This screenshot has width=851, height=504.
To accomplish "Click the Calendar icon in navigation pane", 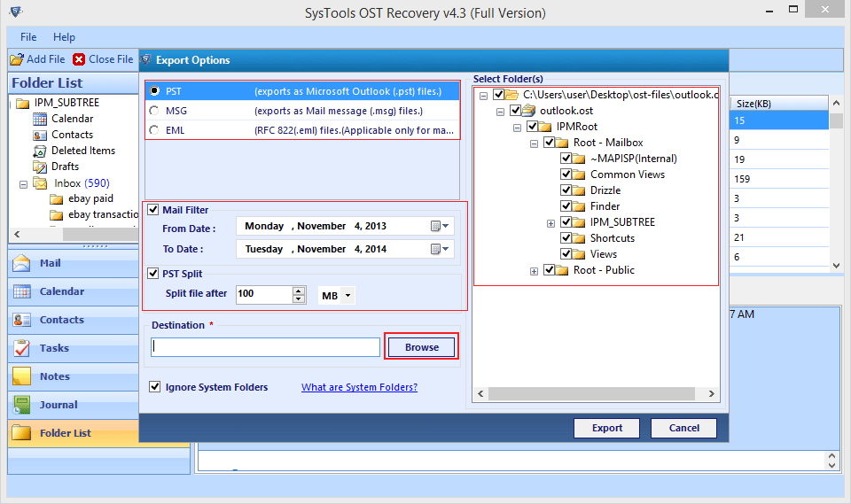I will (21, 291).
